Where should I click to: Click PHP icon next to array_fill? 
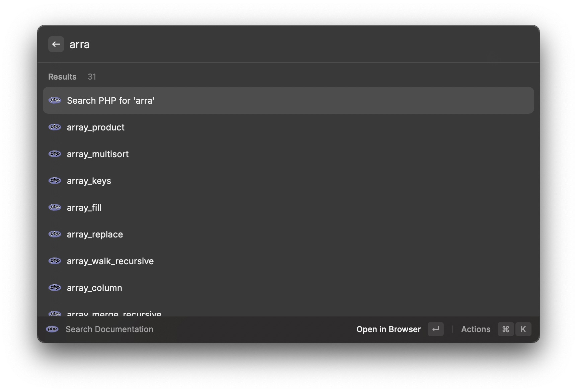(55, 207)
